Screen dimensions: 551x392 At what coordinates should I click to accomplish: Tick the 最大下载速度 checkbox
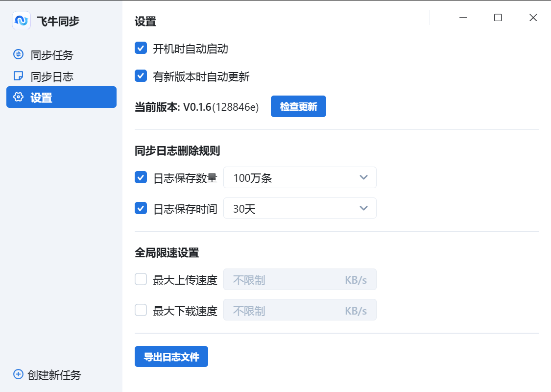click(x=141, y=310)
